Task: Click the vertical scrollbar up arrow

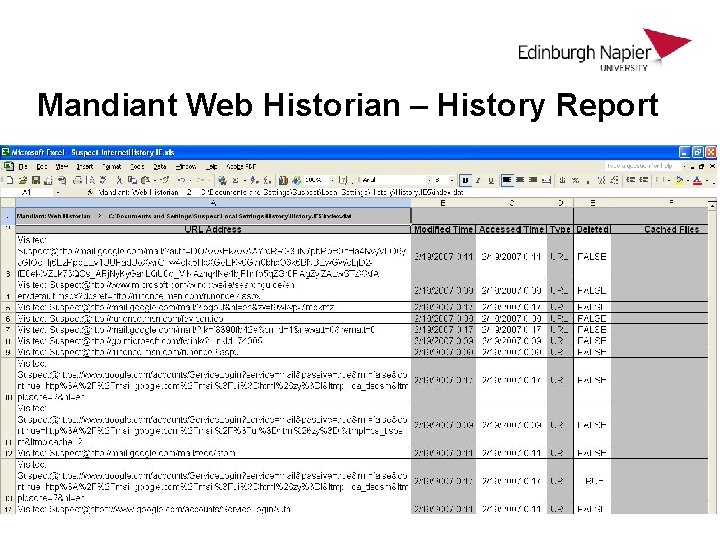Action: point(712,204)
